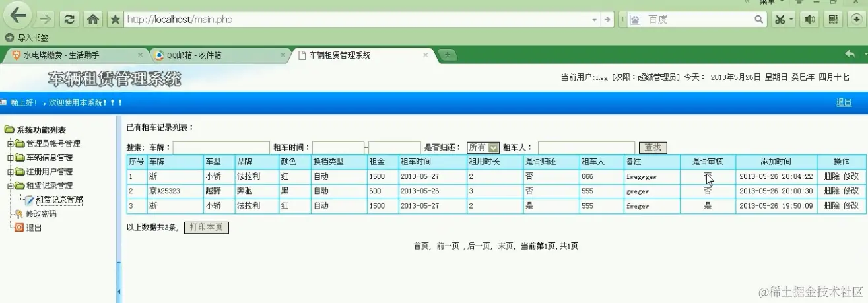Viewport: 868px width, 303px height.
Task: Click the keys icon next to 修改密码
Action: pos(19,214)
